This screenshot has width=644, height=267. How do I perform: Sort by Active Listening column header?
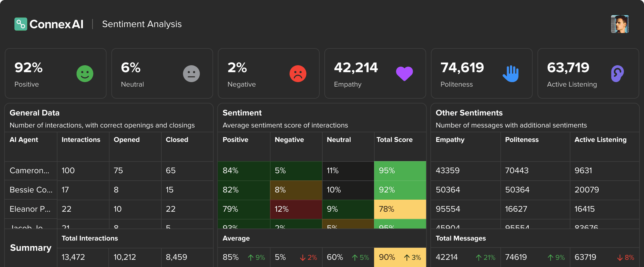(600, 140)
